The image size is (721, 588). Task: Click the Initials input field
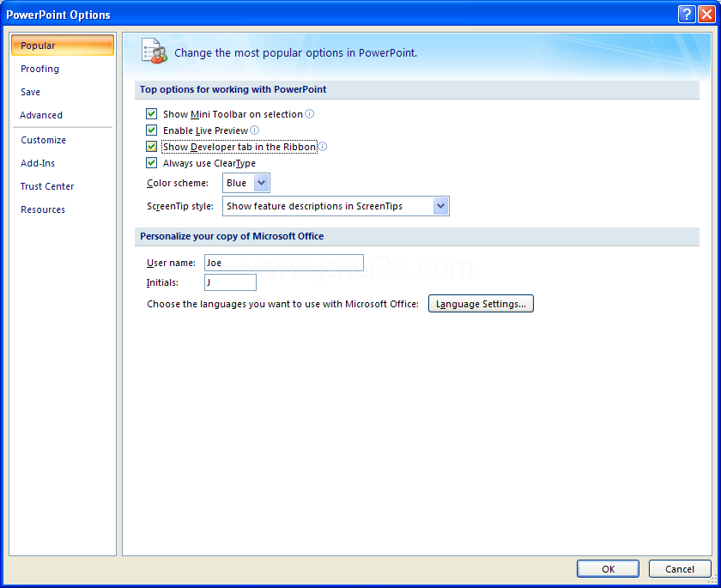[230, 282]
